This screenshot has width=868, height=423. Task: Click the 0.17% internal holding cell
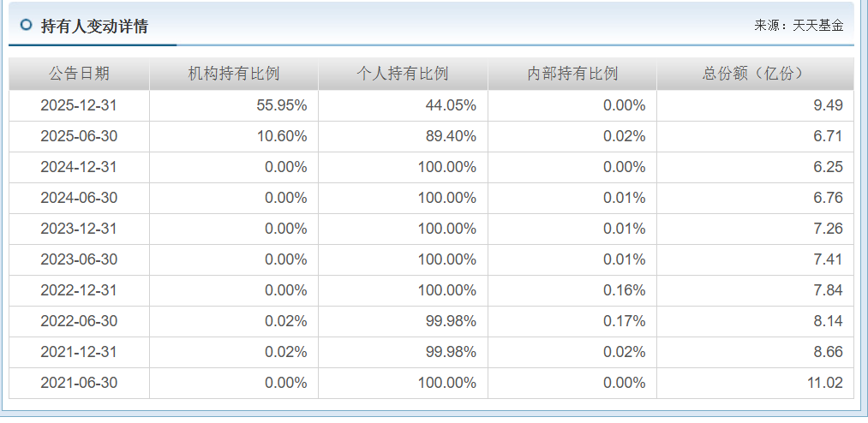click(x=572, y=321)
